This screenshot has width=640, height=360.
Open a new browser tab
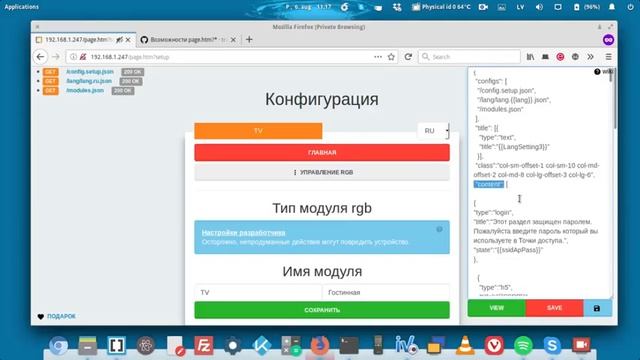pos(249,40)
